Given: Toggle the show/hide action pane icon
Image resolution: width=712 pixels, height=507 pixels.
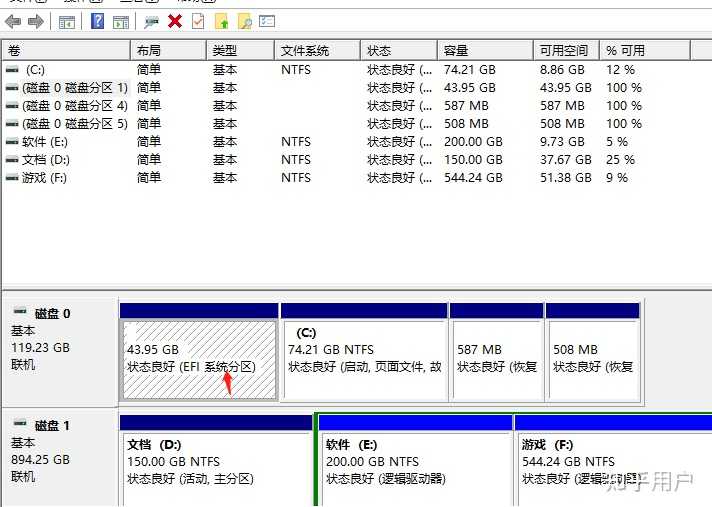Looking at the screenshot, I should coord(121,22).
